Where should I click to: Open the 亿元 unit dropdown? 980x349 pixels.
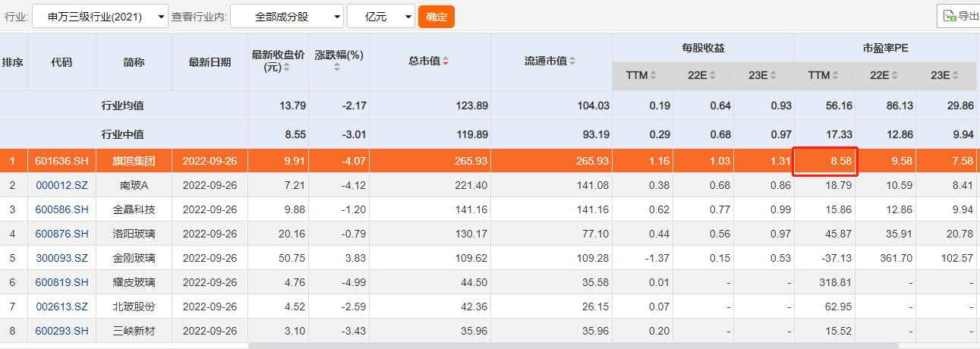(x=381, y=16)
